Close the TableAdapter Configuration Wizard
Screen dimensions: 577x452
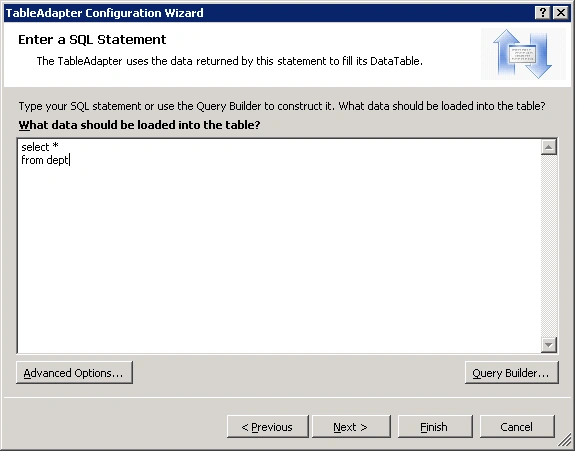point(561,13)
